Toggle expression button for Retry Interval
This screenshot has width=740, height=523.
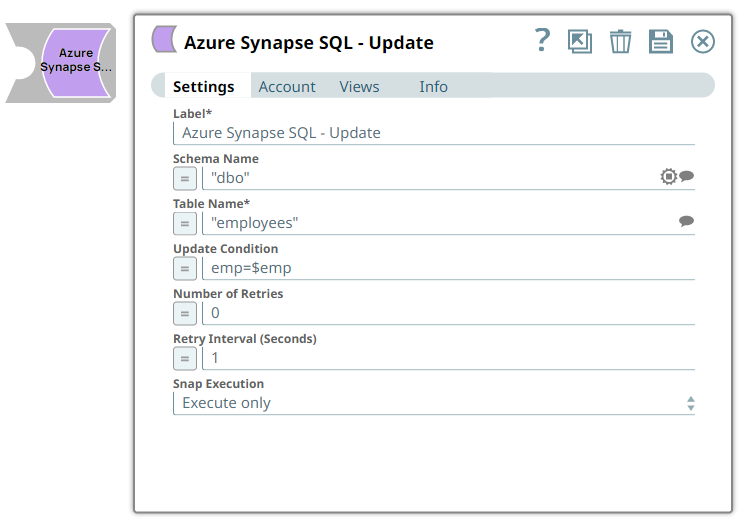point(185,359)
